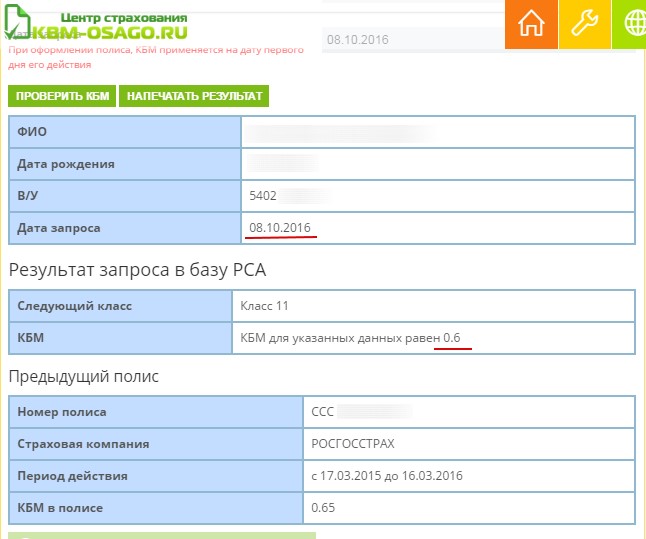Open the orange home icon
The image size is (646, 539).
531,24
